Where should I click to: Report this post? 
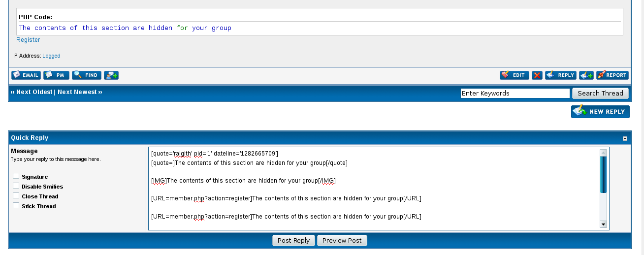(x=612, y=75)
